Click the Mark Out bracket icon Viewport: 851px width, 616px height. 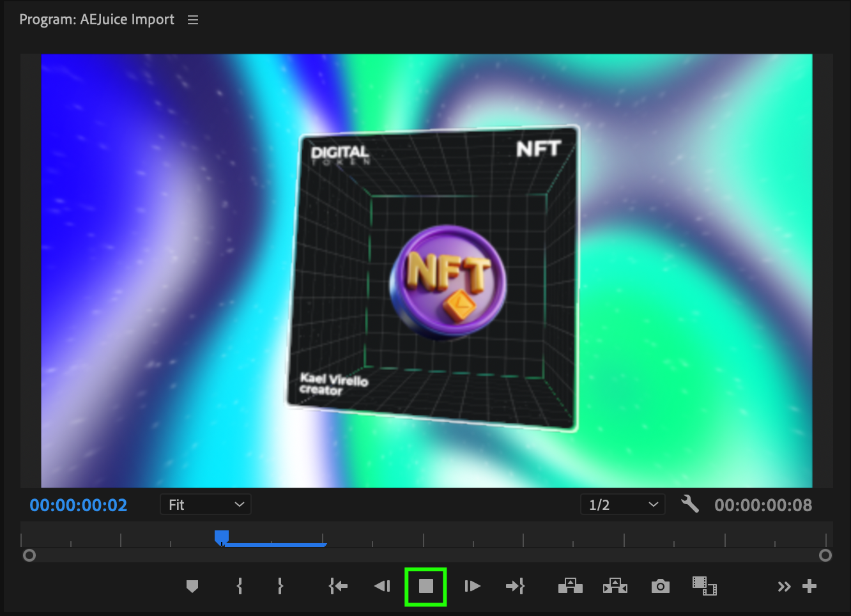tap(280, 586)
